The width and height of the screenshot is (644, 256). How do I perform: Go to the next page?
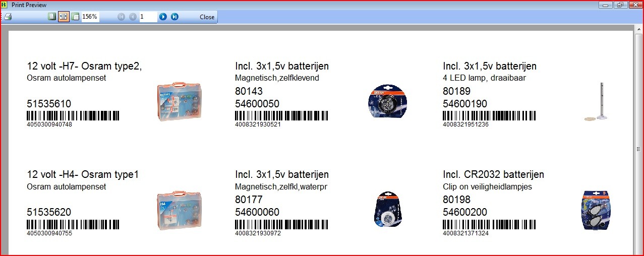pos(163,17)
